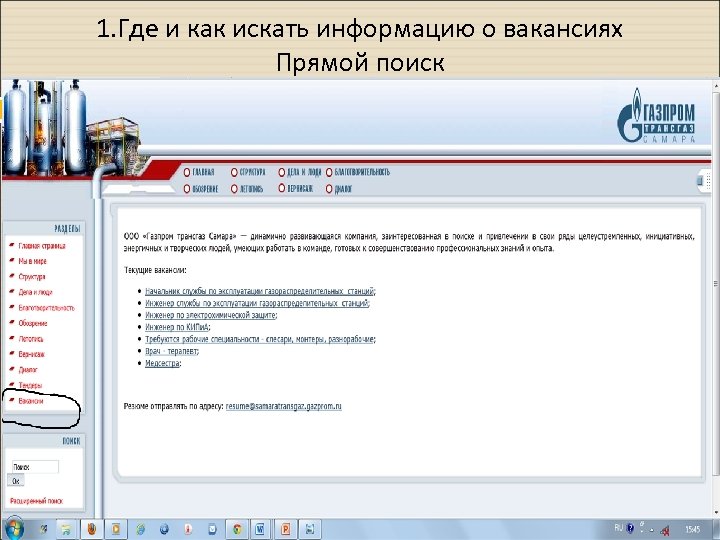Open Вернисаж in the Разделы sidebar
The image size is (720, 540).
point(31,354)
